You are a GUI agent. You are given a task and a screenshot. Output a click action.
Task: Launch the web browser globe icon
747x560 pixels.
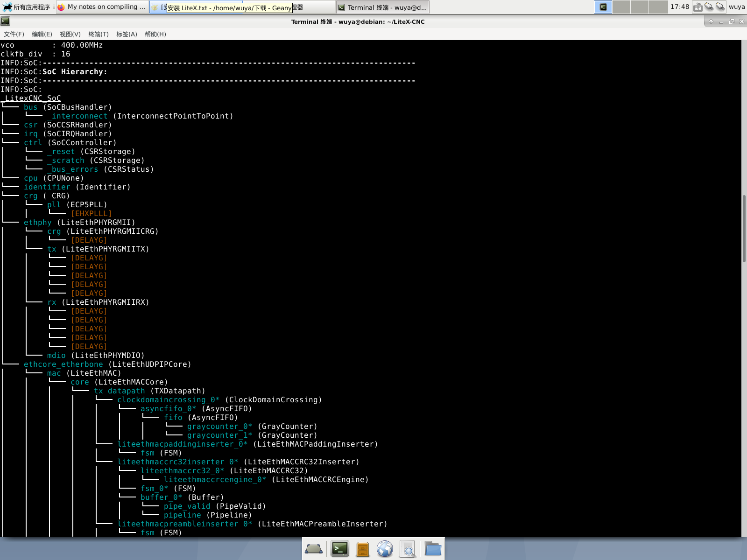385,549
